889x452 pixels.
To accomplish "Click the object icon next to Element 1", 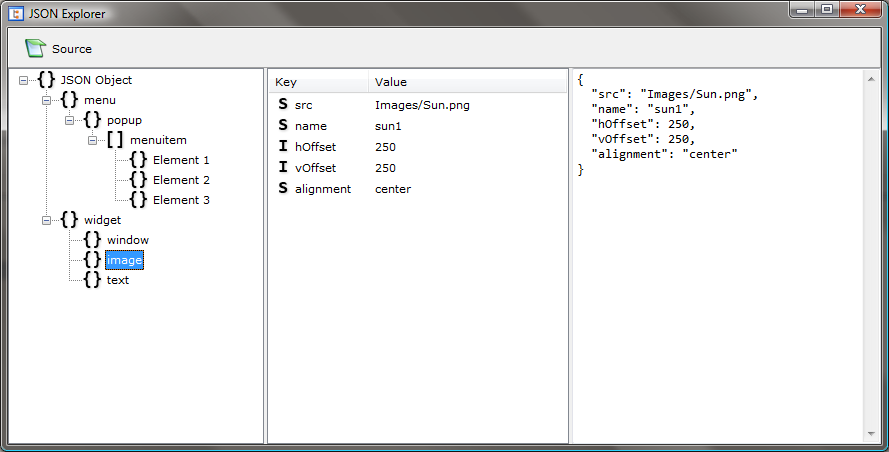I will click(x=138, y=160).
